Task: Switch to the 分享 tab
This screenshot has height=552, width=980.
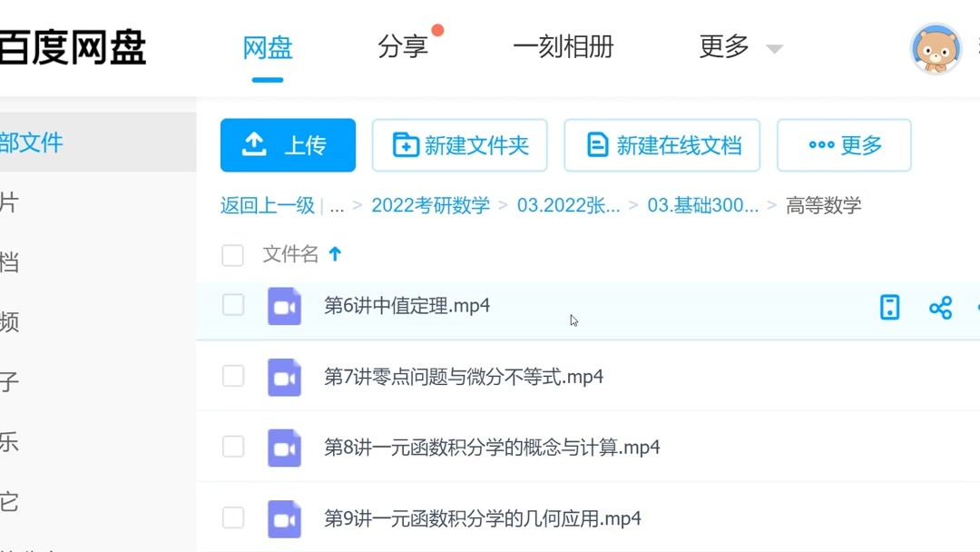Action: [x=402, y=46]
